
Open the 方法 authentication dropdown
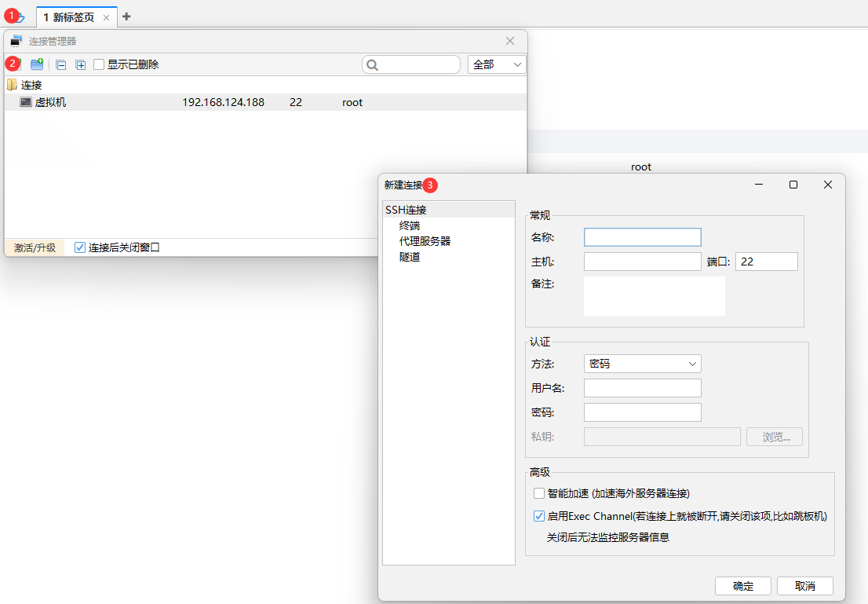(x=642, y=364)
